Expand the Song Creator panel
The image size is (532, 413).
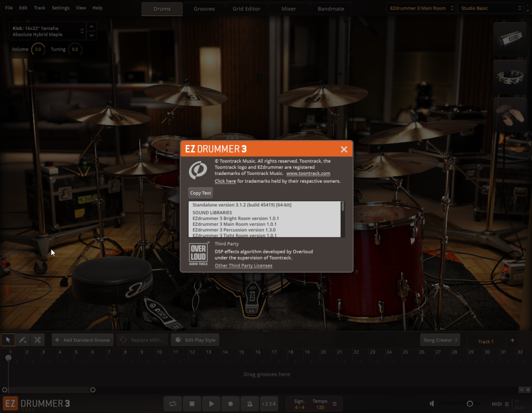pyautogui.click(x=440, y=340)
